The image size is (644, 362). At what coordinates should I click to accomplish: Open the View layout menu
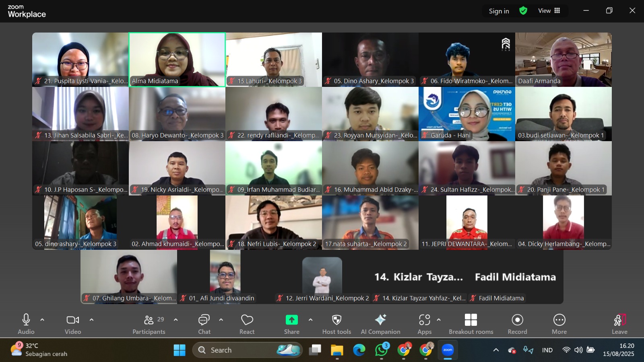[x=549, y=11]
